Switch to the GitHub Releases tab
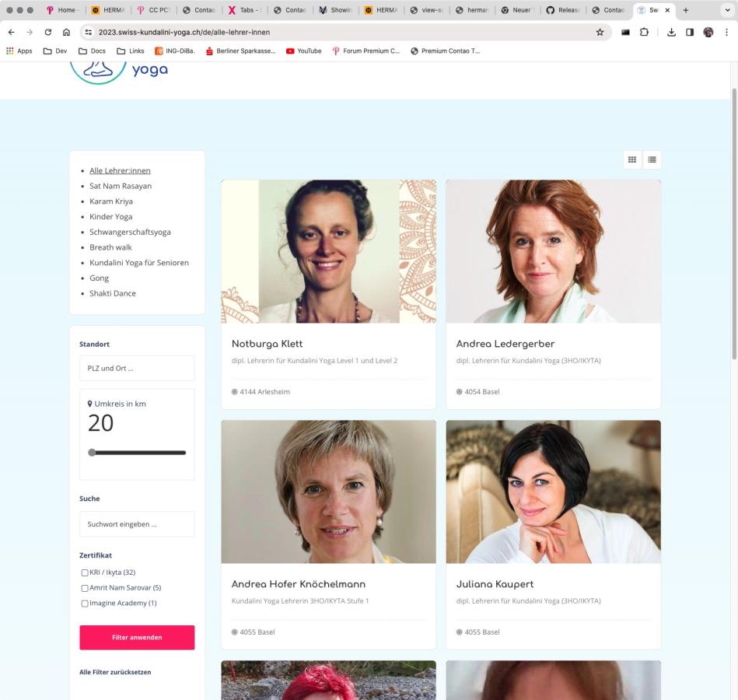The width and height of the screenshot is (738, 700). (x=563, y=10)
